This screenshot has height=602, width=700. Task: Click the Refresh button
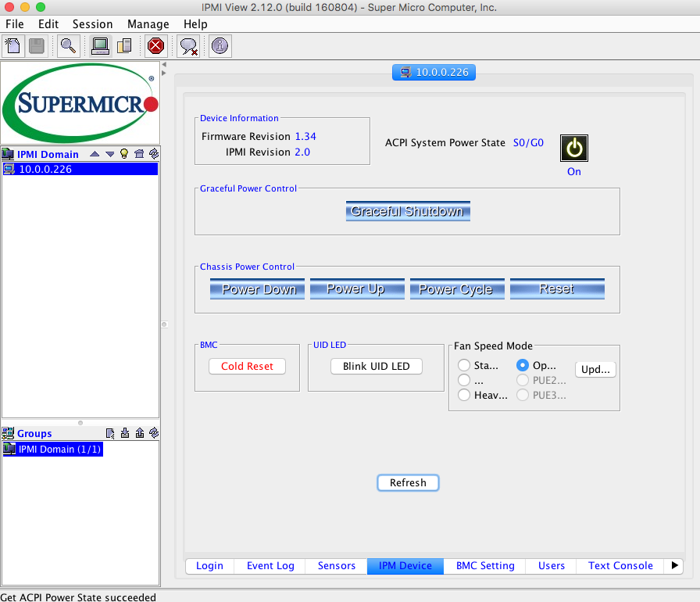(x=408, y=482)
